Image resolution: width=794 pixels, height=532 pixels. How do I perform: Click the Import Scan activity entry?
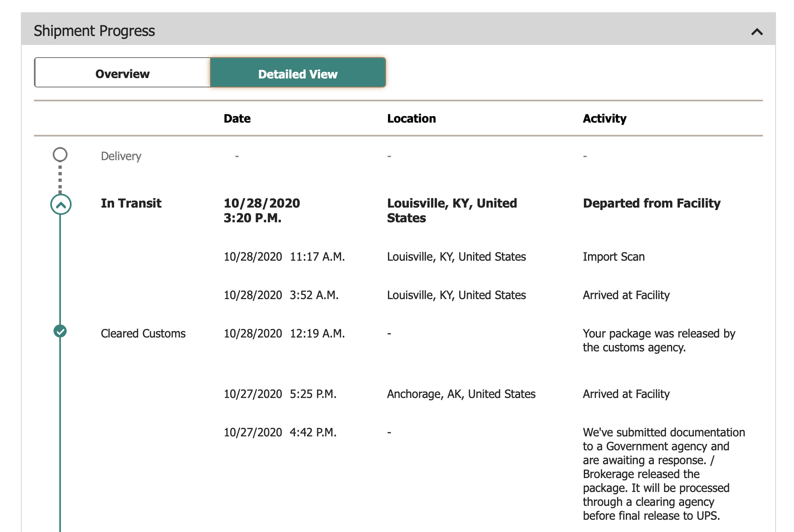pos(613,257)
